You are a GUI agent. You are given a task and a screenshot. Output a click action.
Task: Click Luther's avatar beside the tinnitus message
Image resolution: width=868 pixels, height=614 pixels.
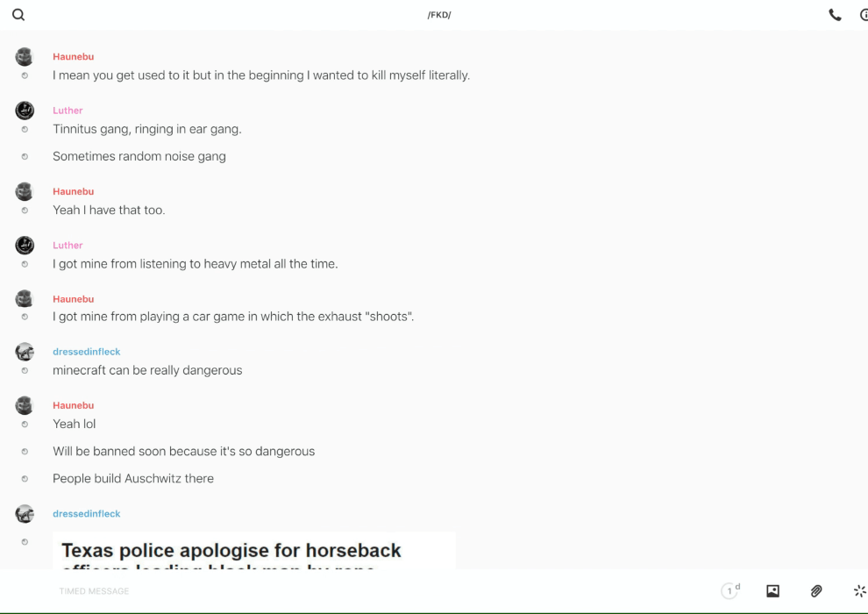tap(25, 111)
